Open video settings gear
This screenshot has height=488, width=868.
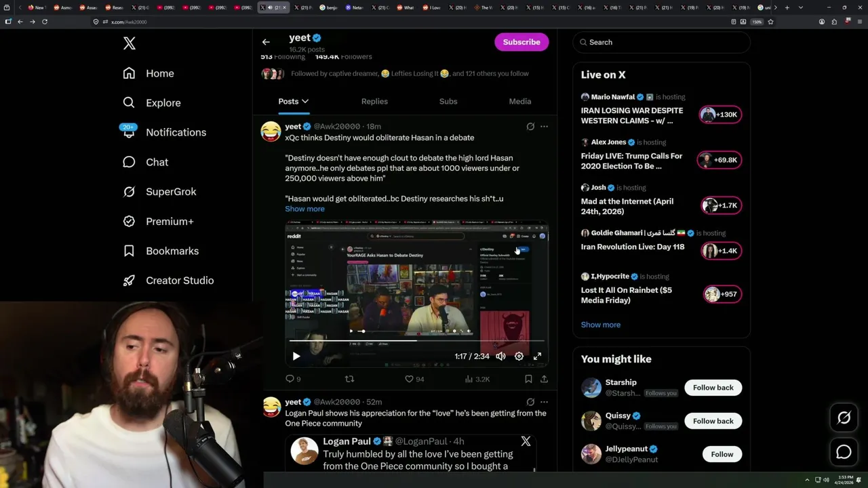click(519, 356)
